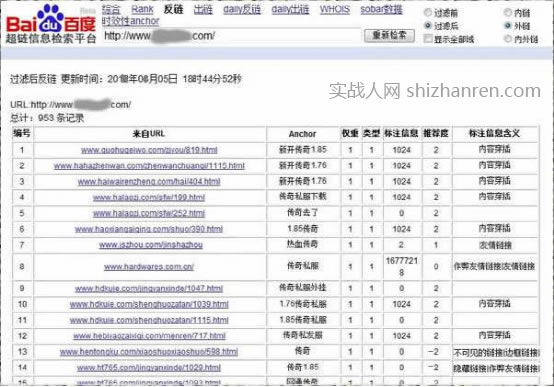The height and width of the screenshot is (387, 554).
Task: Open the www.hardwares.com.cn link
Action: (x=149, y=267)
